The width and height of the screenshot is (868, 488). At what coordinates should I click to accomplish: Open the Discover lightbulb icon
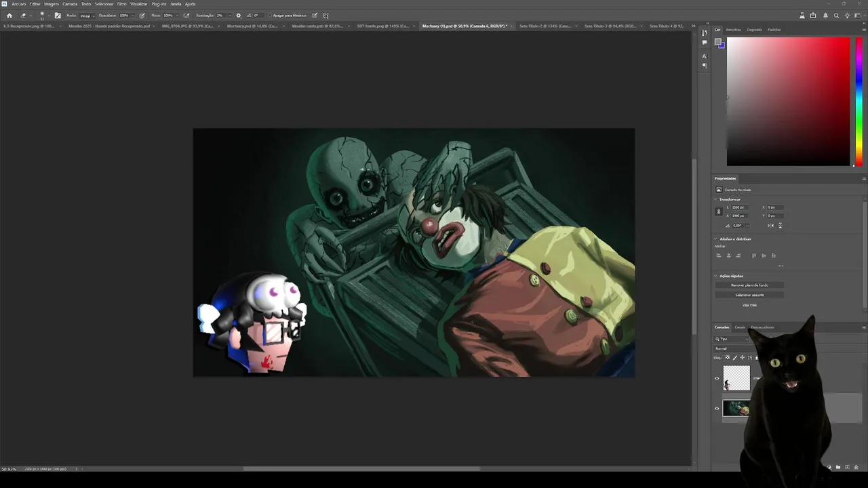coord(847,15)
